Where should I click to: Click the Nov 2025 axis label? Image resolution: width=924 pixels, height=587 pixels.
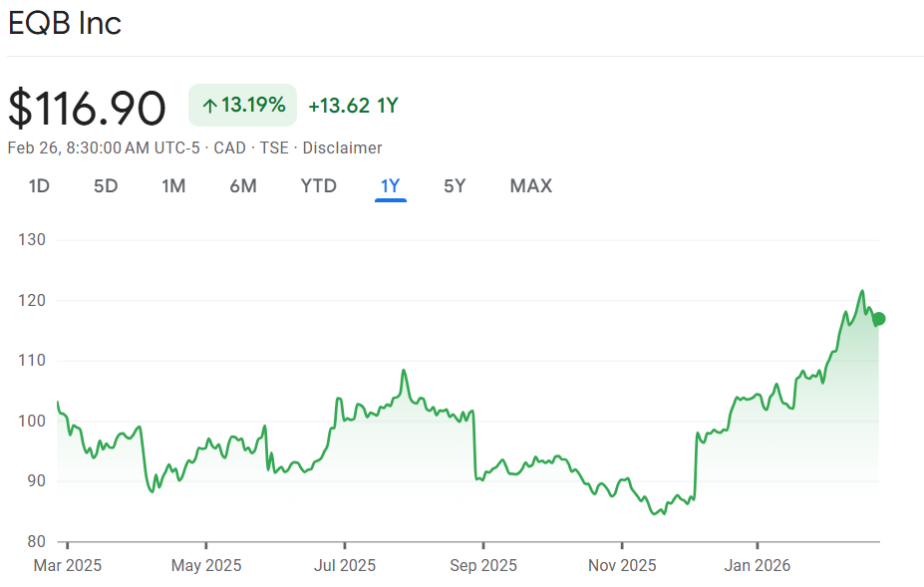click(x=622, y=566)
